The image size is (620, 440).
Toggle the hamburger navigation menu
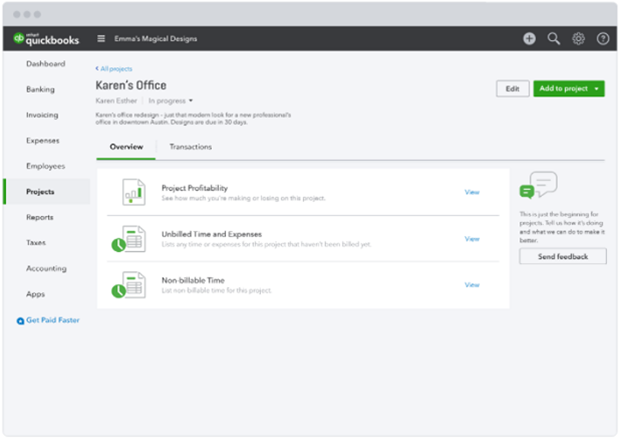coord(101,38)
